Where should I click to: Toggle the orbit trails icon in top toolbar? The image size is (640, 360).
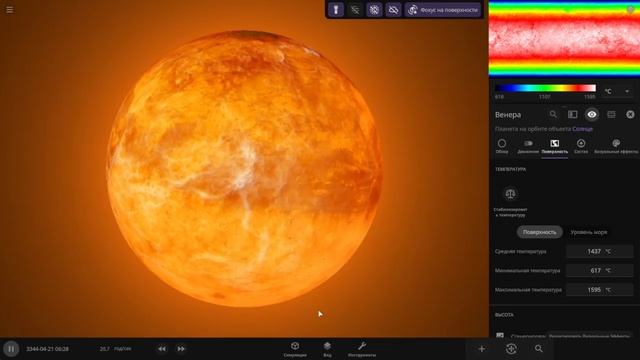click(355, 10)
